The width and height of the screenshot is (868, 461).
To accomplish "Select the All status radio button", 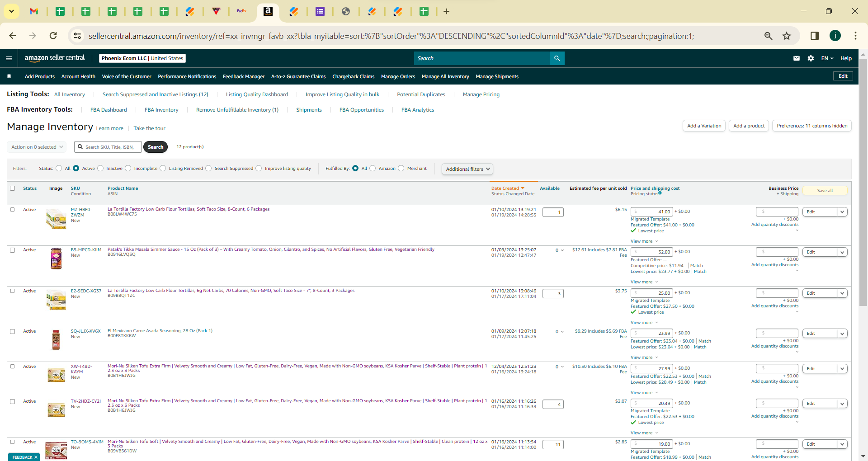I will (x=59, y=168).
